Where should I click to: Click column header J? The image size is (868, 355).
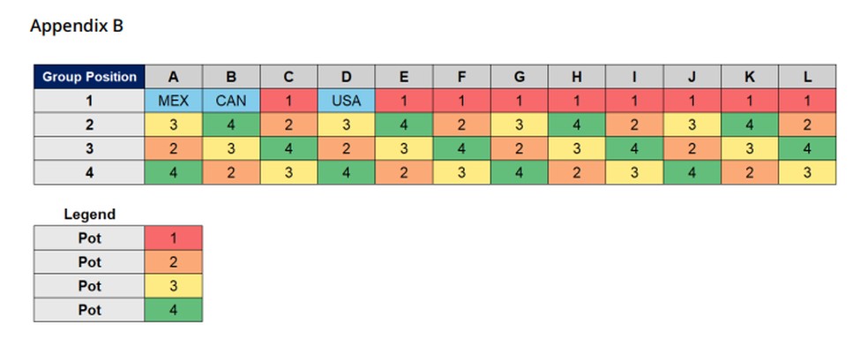(x=692, y=77)
